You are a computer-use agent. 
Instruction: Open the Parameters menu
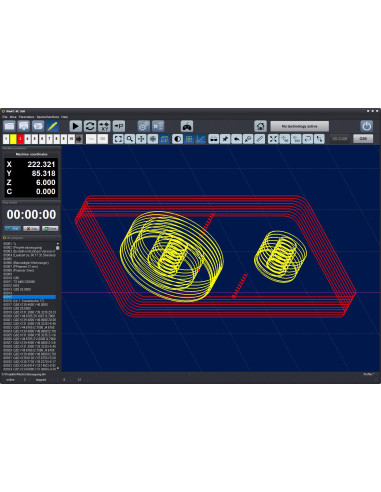point(26,117)
